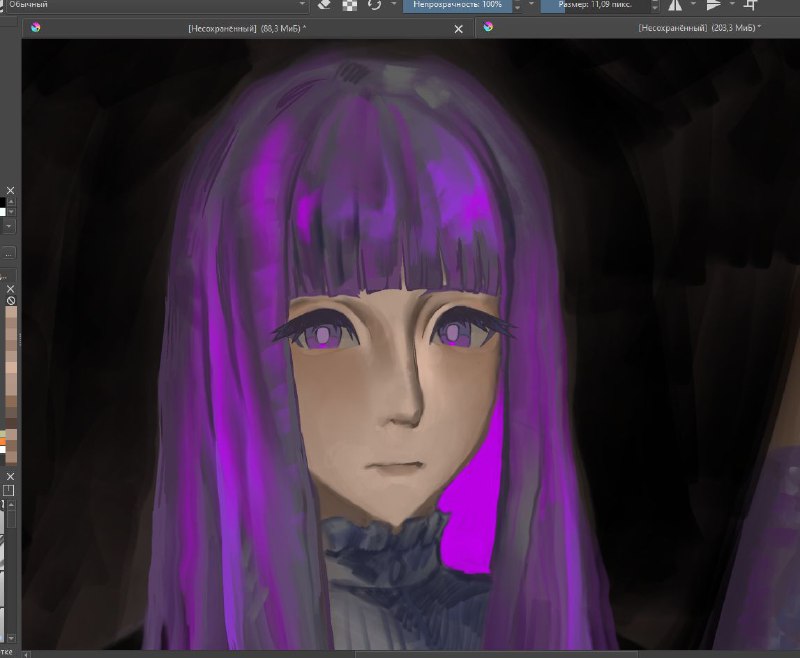Switch to the 203,3 МиБ unsaved document tab
Viewport: 800px width, 658px height.
click(x=699, y=28)
